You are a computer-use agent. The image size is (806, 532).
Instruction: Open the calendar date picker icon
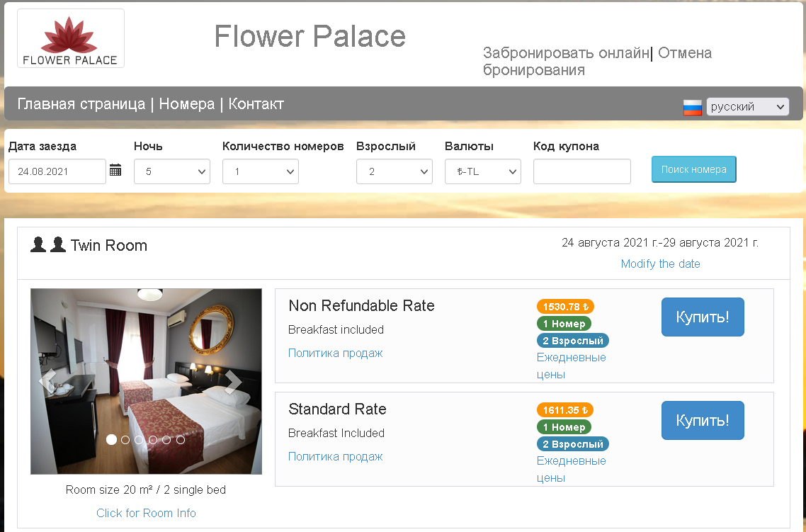click(115, 170)
